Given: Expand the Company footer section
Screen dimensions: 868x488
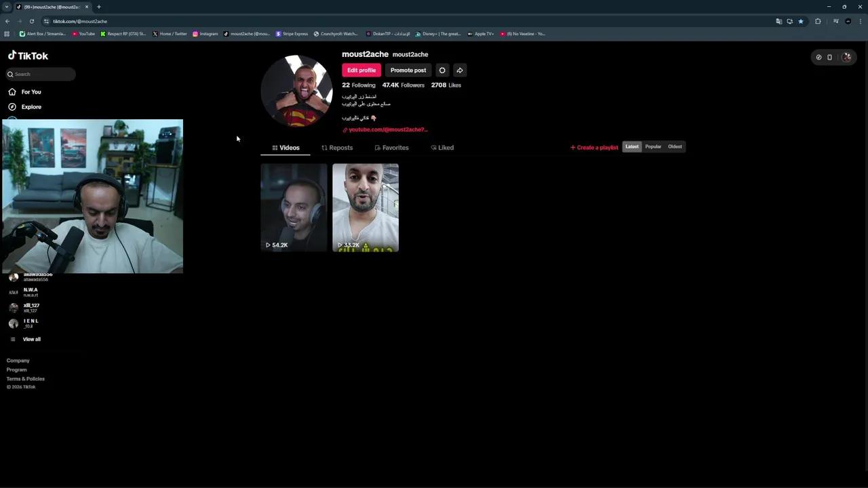Looking at the screenshot, I should coord(18,361).
